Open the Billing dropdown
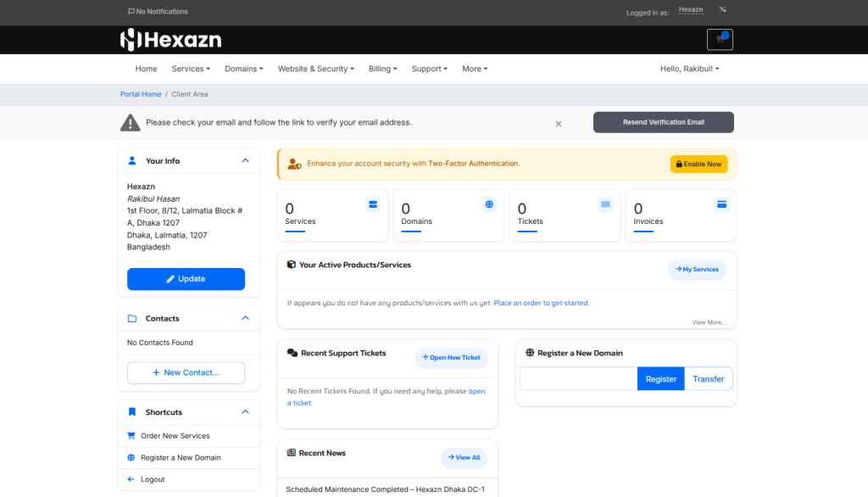 coord(383,69)
